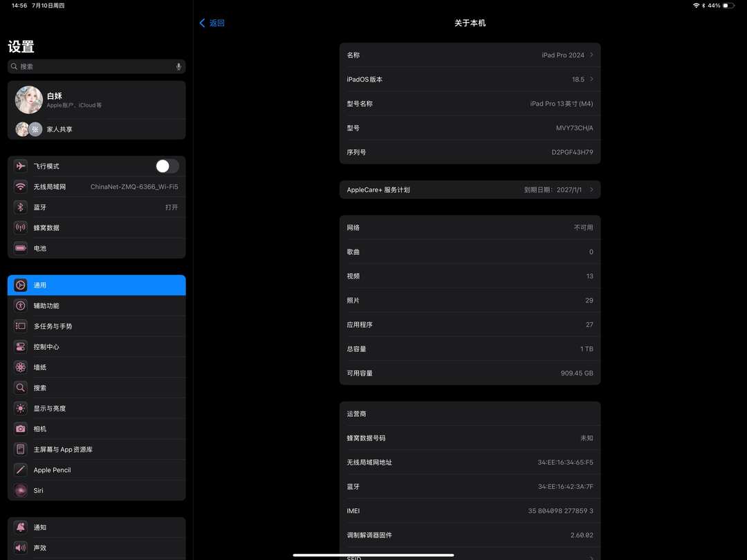Open the Apple Pencil icon

21,469
